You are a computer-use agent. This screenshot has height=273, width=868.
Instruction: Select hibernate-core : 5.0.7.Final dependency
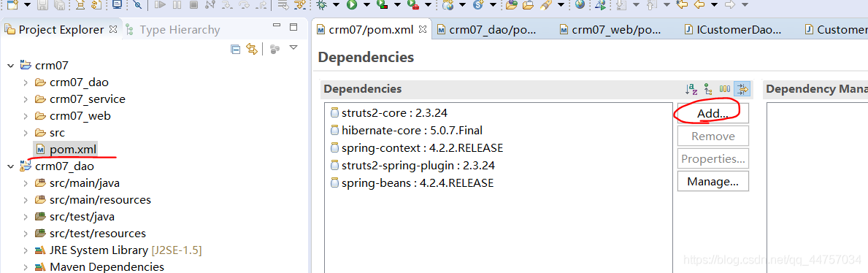coord(406,131)
